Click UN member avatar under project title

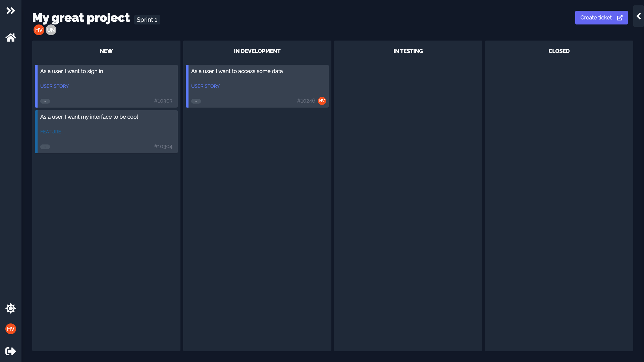[x=51, y=30]
